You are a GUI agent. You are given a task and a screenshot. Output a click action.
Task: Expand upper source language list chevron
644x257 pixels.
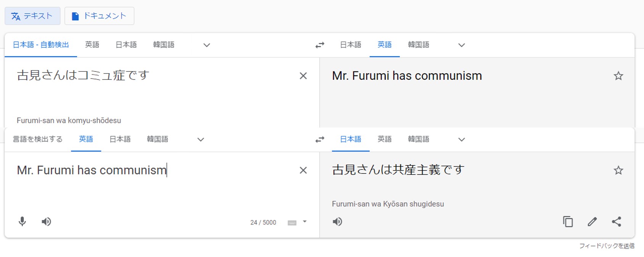[x=207, y=45]
